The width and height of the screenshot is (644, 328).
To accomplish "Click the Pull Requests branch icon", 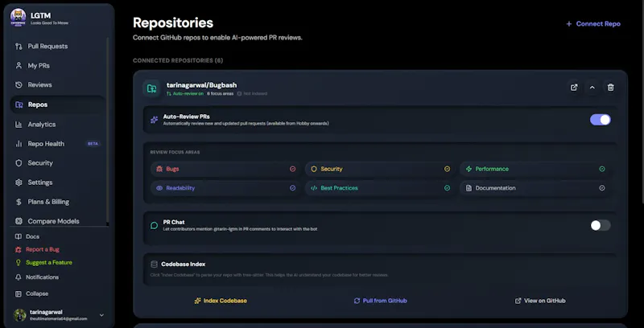I will 19,47.
